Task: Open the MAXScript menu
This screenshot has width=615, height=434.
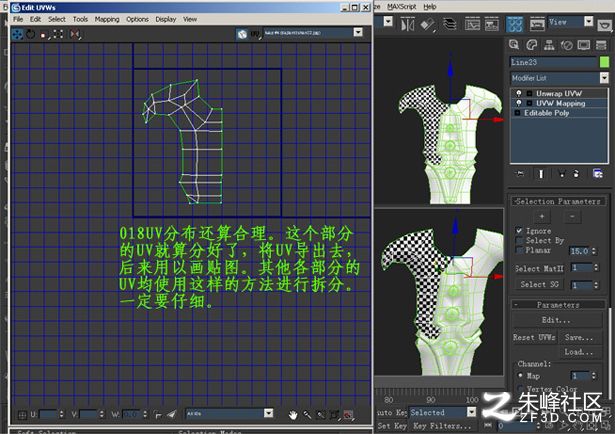Action: [x=402, y=7]
